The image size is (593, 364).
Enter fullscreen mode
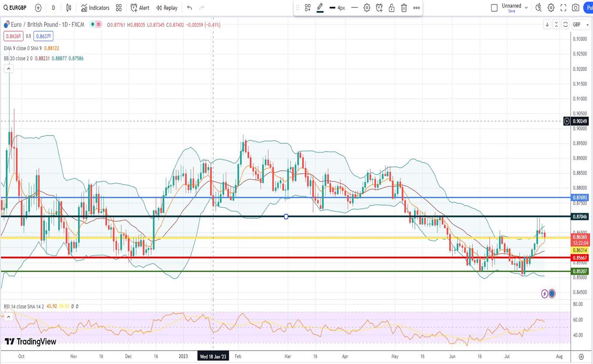(563, 8)
